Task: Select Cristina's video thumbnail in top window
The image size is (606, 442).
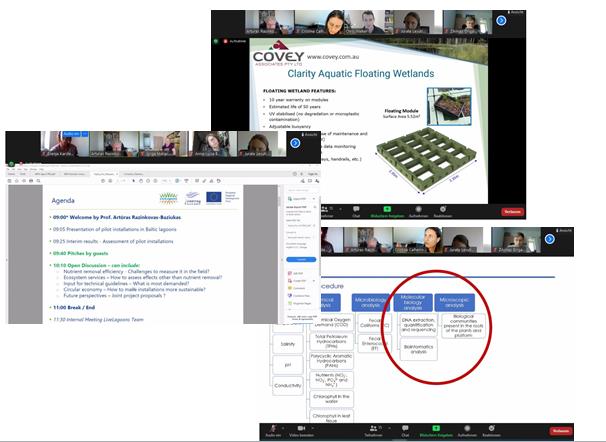Action: pos(320,22)
